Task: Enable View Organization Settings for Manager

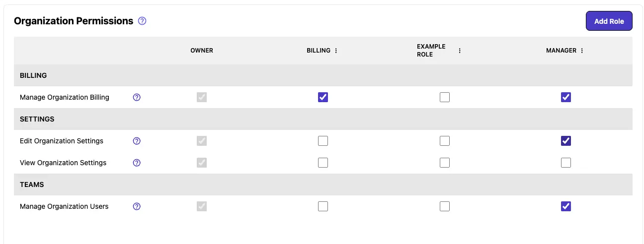Action: pos(566,163)
